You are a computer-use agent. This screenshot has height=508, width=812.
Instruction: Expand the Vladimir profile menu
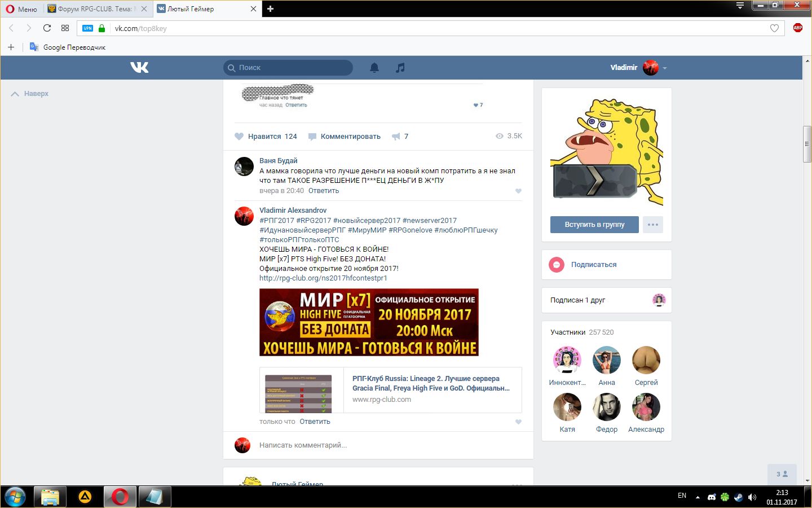point(638,68)
